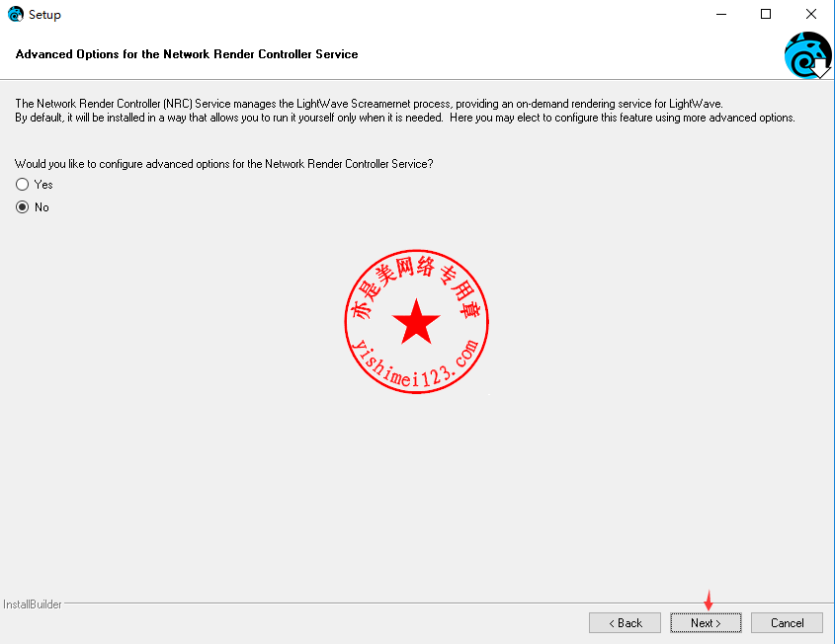This screenshot has height=644, width=835.
Task: Click the 'Setup' window title text
Action: [x=44, y=15]
